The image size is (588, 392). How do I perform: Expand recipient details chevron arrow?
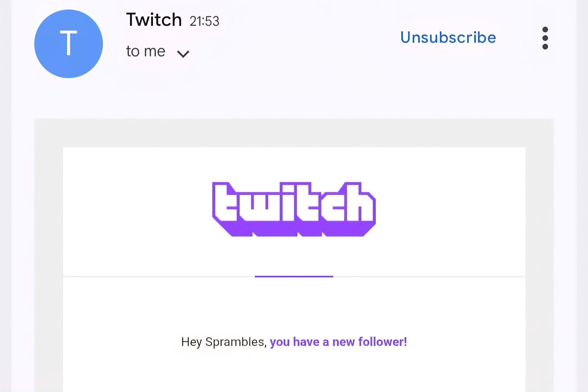(x=183, y=54)
